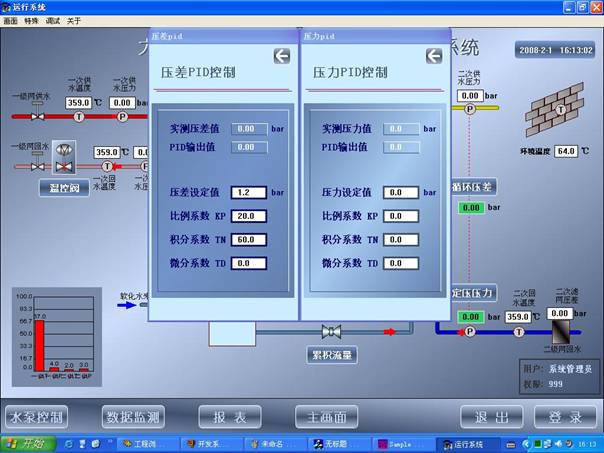This screenshot has height=453, width=604.
Task: Click the 一级网供水 valve symbol
Action: coord(37,117)
